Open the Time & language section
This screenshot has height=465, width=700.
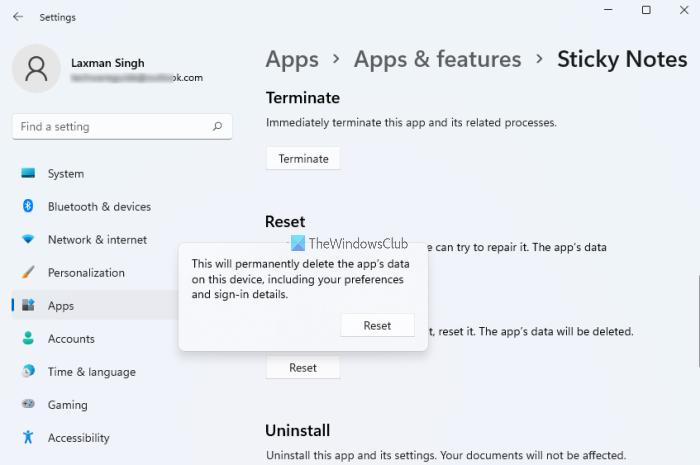coord(91,372)
